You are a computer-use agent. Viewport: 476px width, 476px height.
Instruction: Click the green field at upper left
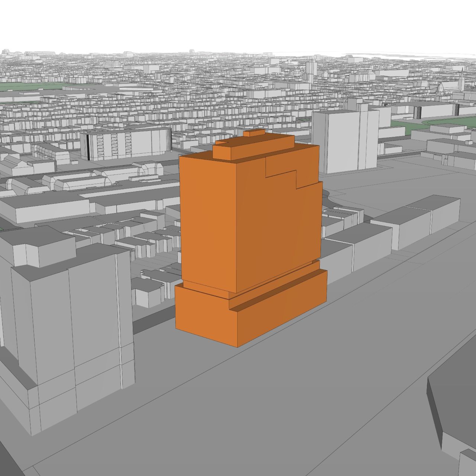(22, 86)
